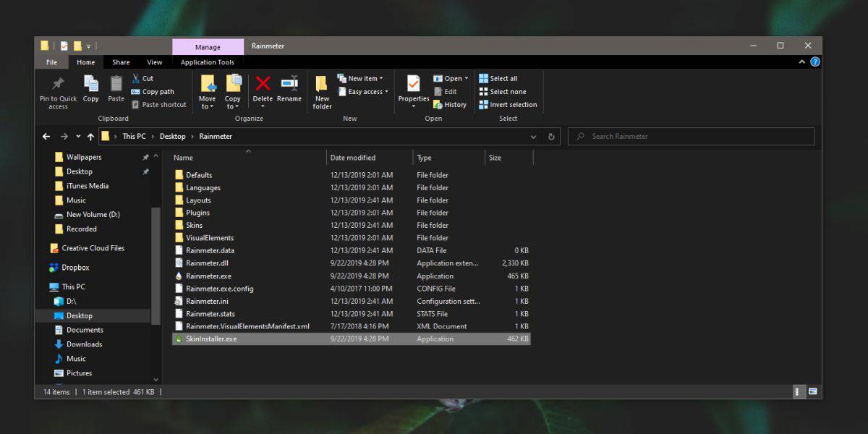Click the History button
This screenshot has height=434, width=868.
450,105
